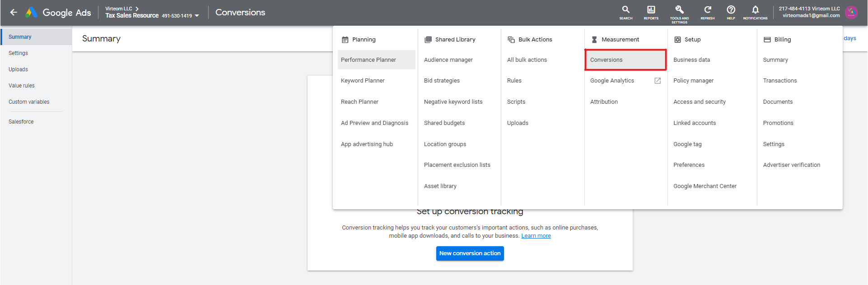The image size is (868, 285).
Task: Select Salesforce in the left sidebar
Action: coord(21,122)
